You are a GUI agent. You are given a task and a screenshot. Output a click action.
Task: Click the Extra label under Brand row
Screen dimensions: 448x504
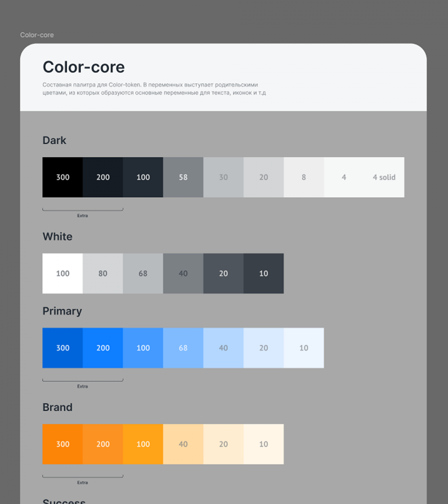pyautogui.click(x=82, y=483)
